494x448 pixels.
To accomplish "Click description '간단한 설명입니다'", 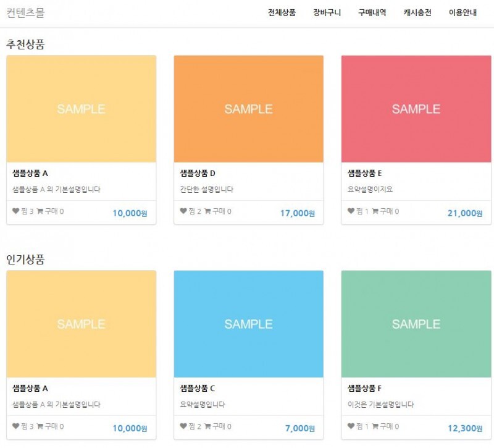I will point(207,189).
